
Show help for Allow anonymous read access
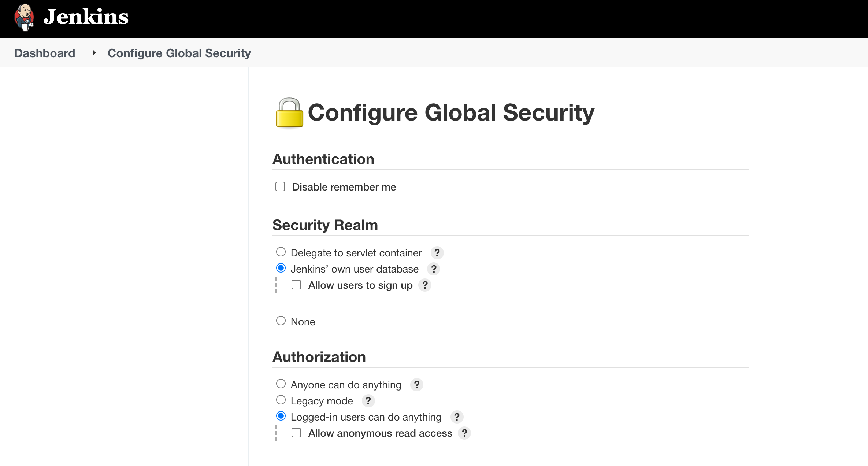[x=464, y=433]
